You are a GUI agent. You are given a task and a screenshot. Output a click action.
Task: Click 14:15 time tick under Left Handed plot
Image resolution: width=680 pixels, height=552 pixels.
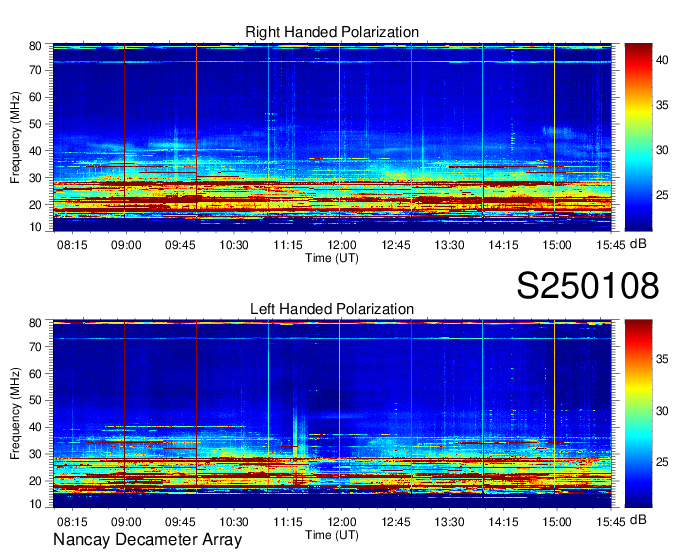(x=503, y=522)
